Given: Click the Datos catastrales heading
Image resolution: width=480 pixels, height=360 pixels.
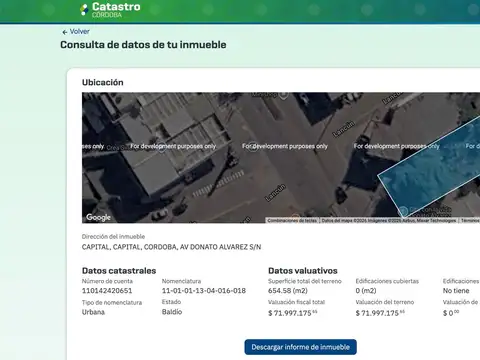Looking at the screenshot, I should click(x=119, y=271).
